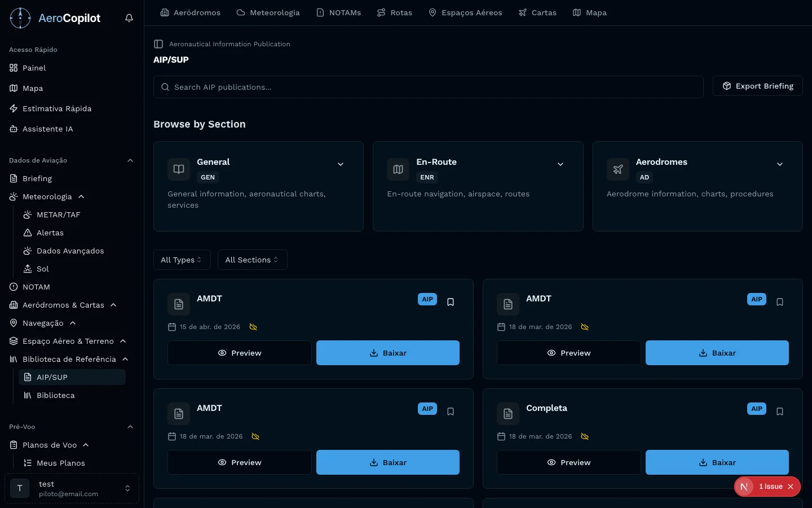Expand the General section chevron

341,164
